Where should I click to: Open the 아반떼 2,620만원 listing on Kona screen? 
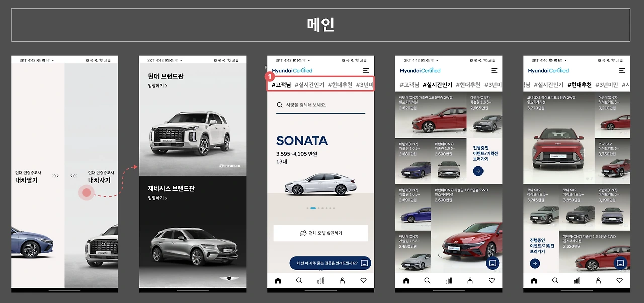coord(595,252)
